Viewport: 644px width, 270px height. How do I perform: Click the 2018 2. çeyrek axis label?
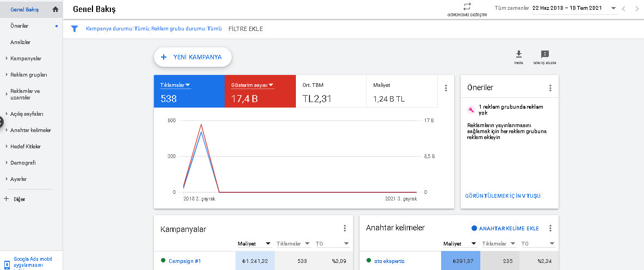(199, 199)
